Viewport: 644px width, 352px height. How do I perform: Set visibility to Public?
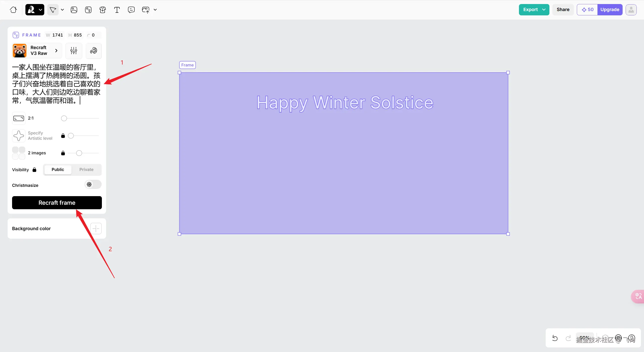tap(58, 169)
